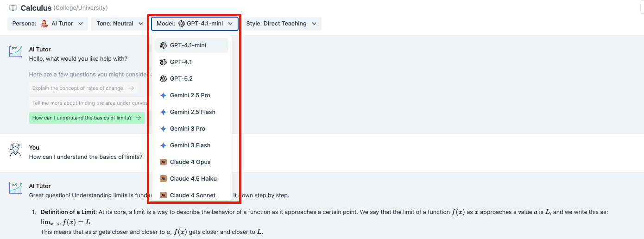
Task: Click the student avatar icon beside You
Action: (x=16, y=150)
